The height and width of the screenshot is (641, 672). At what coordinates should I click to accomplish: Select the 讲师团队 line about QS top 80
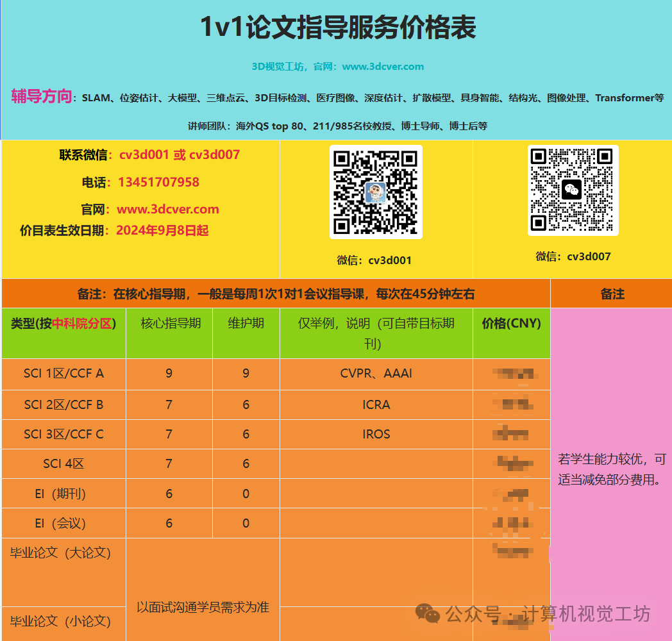[x=337, y=126]
